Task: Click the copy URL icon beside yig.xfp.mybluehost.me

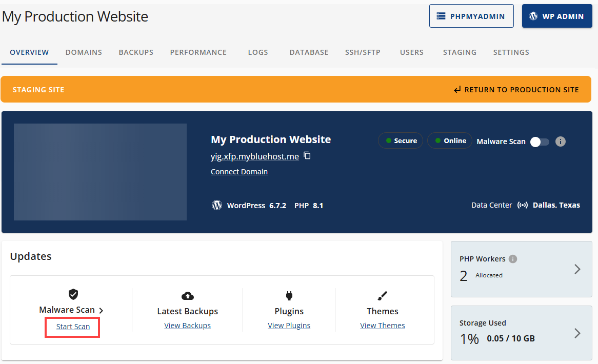Action: coord(307,156)
